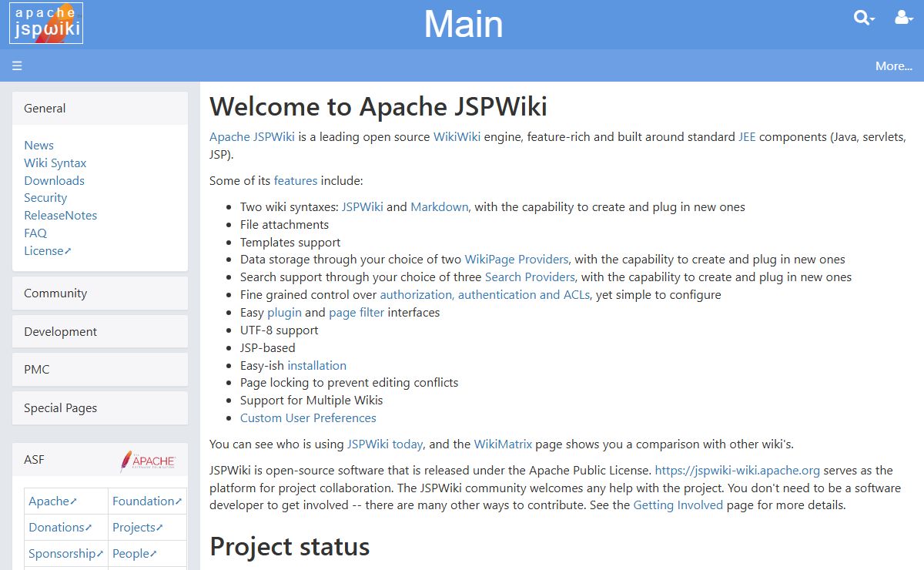Click the Welcome to Apache JSPWiki heading
The image size is (924, 570).
(378, 106)
